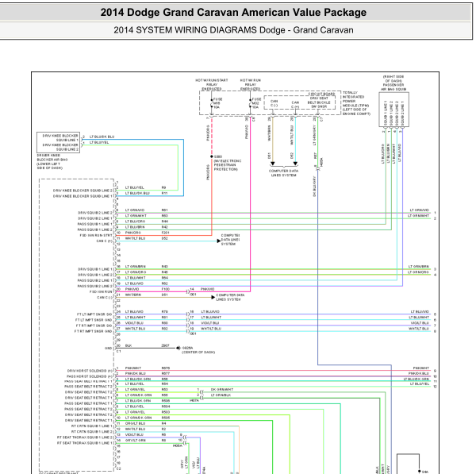The height and width of the screenshot is (474, 476).
Task: Click circuit code 'F201' on the PNK/ORG wire
Action: tap(166, 233)
